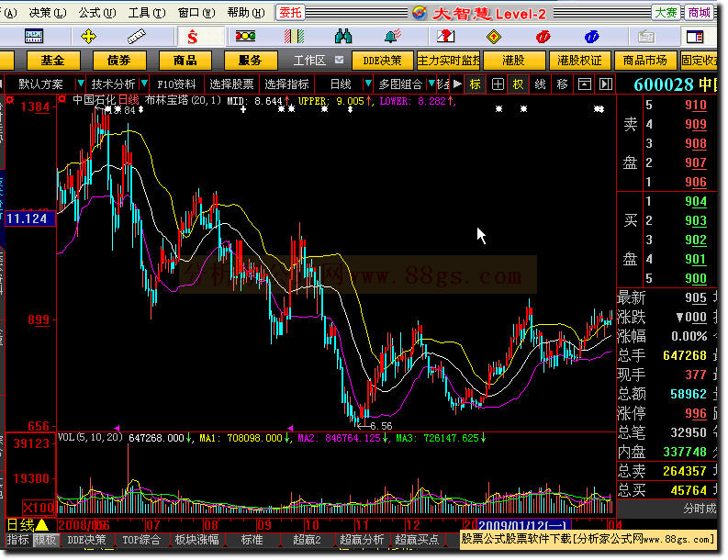
Task: Open the traffic light signal icon
Action: tap(246, 36)
